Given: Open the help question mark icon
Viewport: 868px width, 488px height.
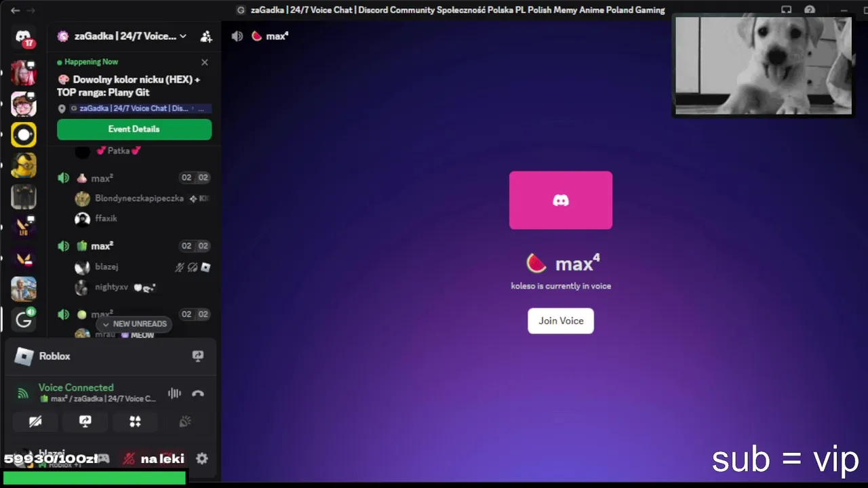Looking at the screenshot, I should tap(810, 10).
